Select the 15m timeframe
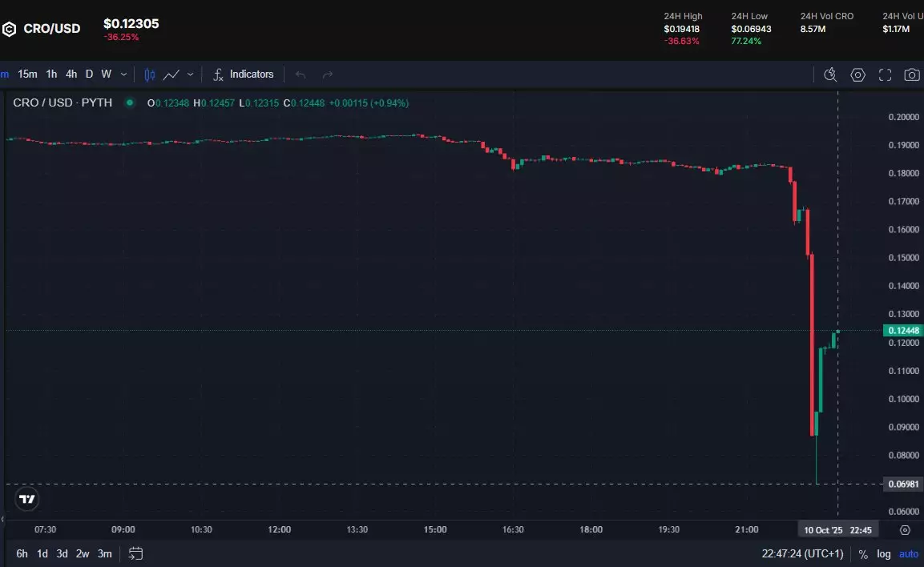Screen dimensions: 924x567 27,74
